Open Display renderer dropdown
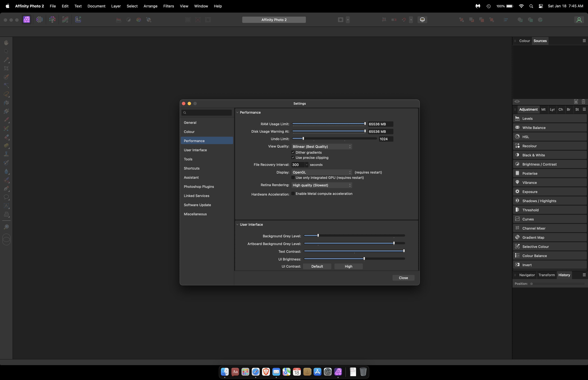 coord(322,172)
